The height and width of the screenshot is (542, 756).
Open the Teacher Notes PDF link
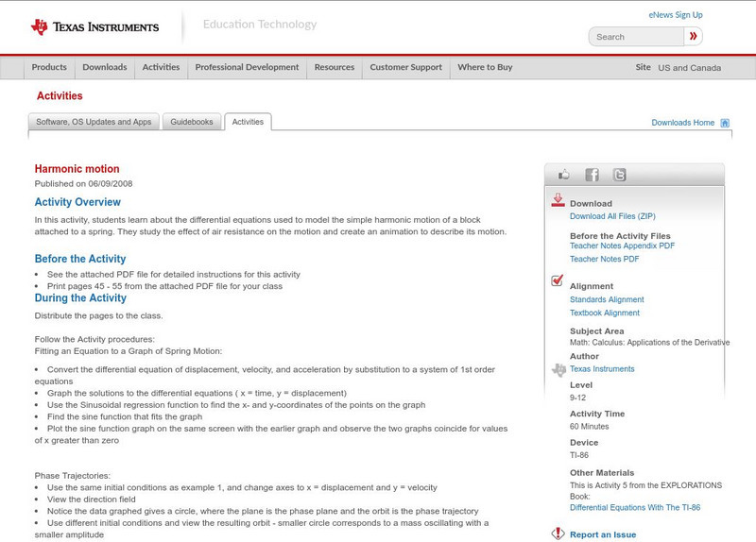coord(604,259)
